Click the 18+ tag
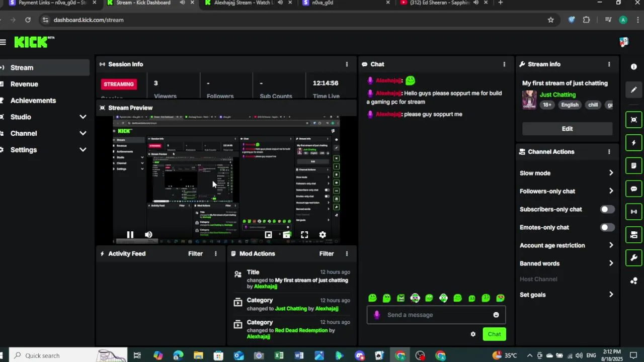This screenshot has height=362, width=644. click(x=547, y=105)
